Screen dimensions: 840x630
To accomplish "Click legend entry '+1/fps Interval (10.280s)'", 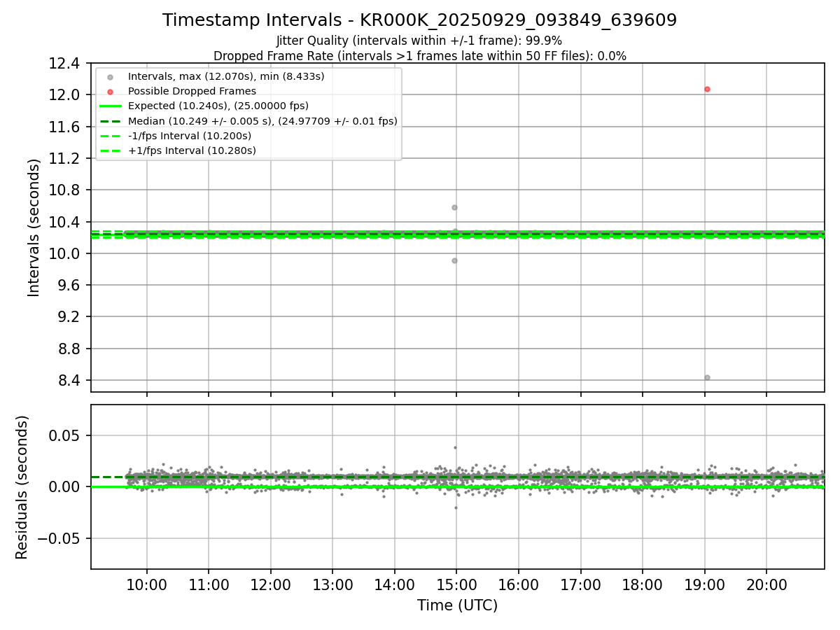I will point(192,150).
